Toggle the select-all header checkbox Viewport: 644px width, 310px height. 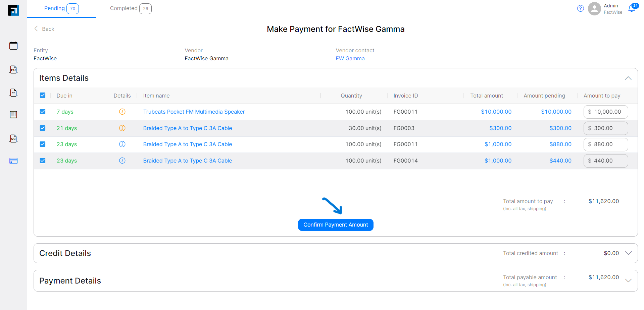(43, 95)
